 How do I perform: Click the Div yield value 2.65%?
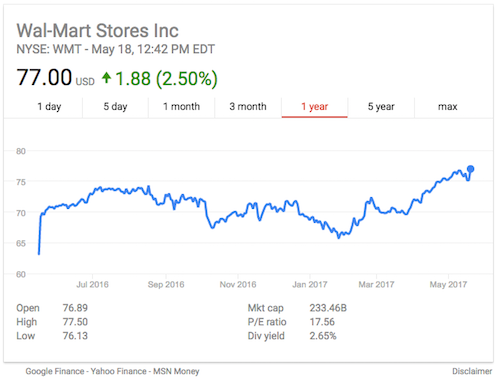323,336
